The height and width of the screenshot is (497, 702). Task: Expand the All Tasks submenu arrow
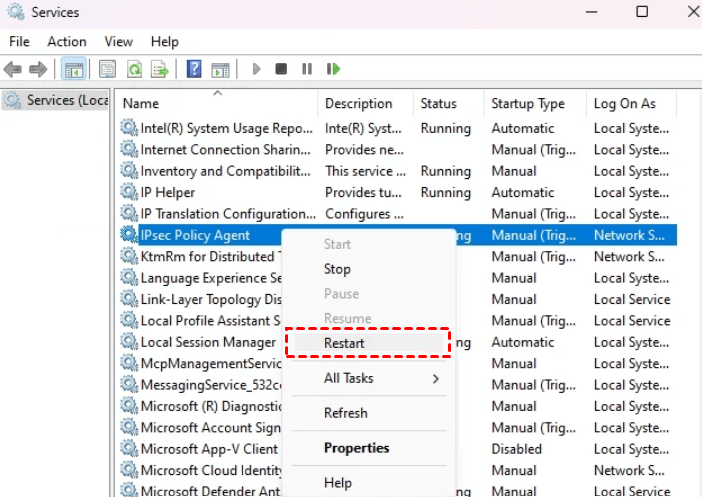coord(435,378)
